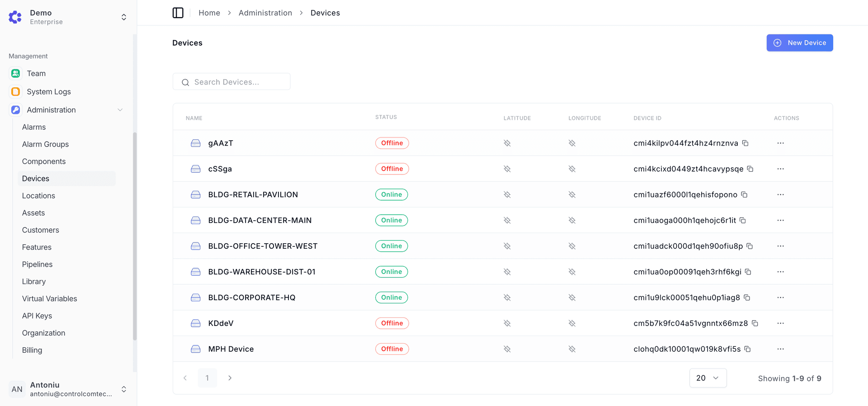
Task: Click device name BLDG-CORPORATE-HQ
Action: [252, 297]
